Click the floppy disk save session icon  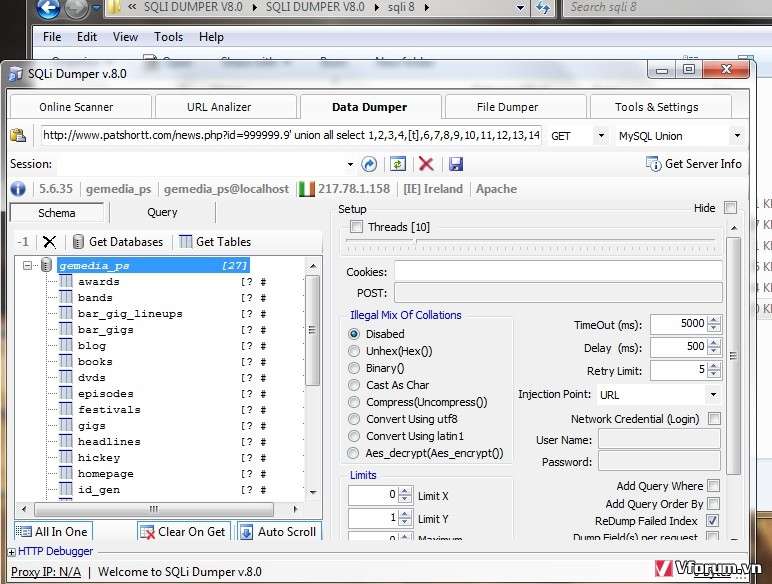(x=456, y=164)
